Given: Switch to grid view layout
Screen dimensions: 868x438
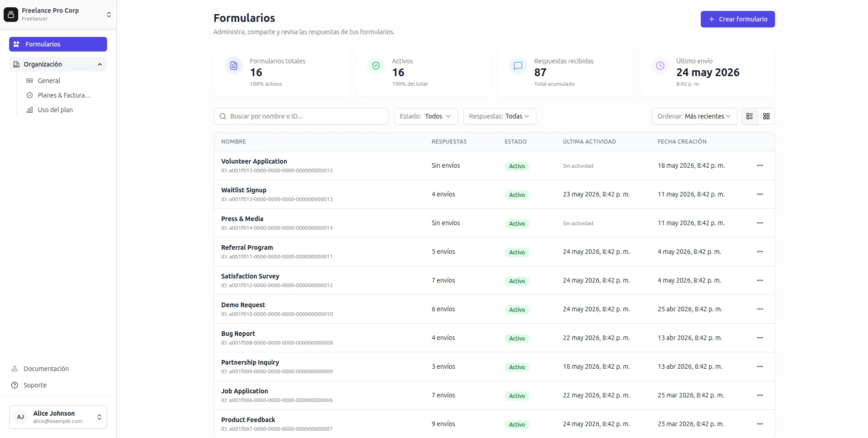Looking at the screenshot, I should [x=766, y=116].
